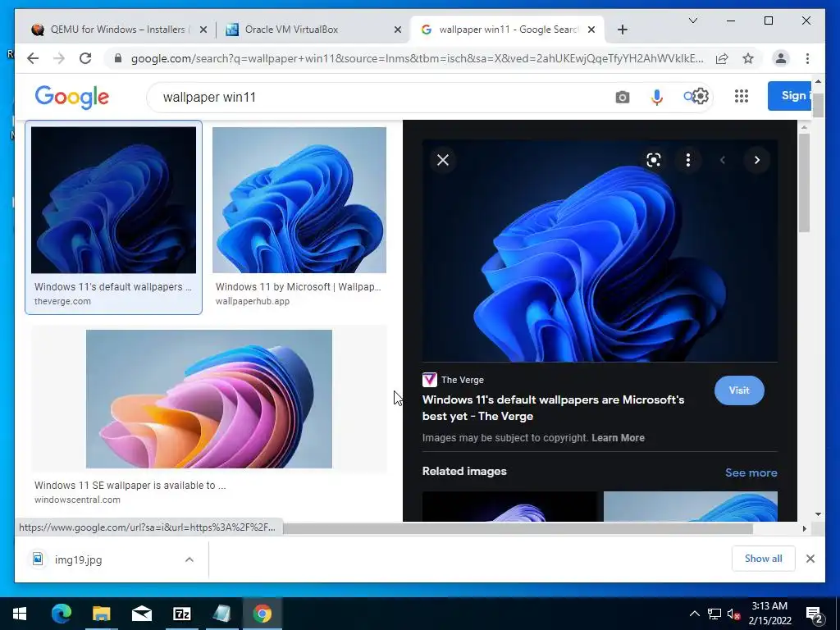This screenshot has width=840, height=630.
Task: Click the horizontal page scrollbar
Action: point(518,528)
